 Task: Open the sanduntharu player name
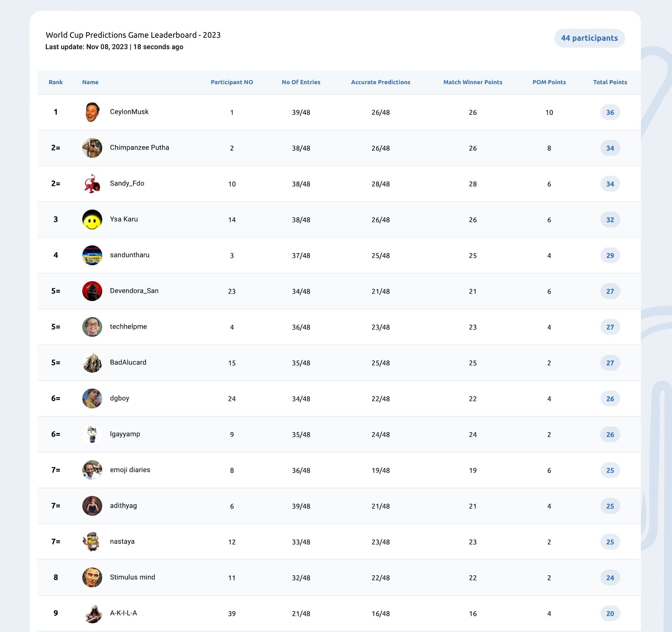point(129,255)
